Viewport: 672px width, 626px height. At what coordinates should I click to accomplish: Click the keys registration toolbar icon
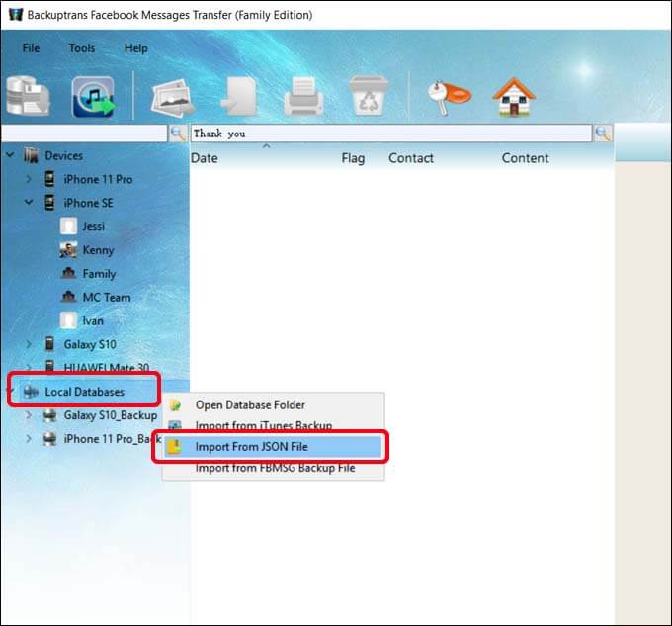[x=443, y=96]
